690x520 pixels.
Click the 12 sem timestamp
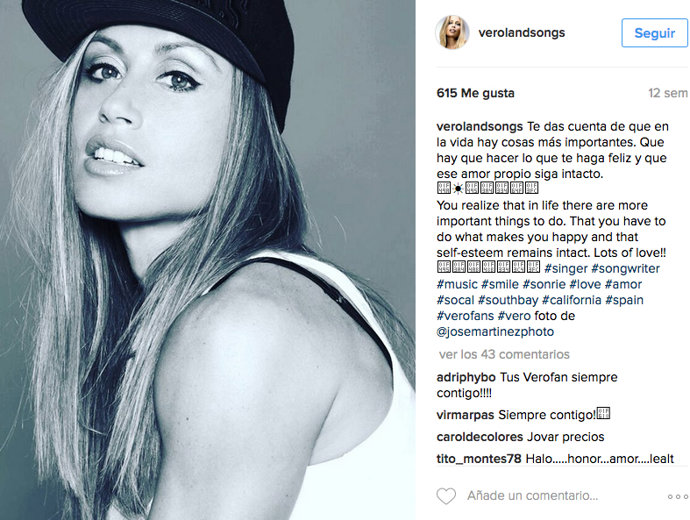point(668,93)
